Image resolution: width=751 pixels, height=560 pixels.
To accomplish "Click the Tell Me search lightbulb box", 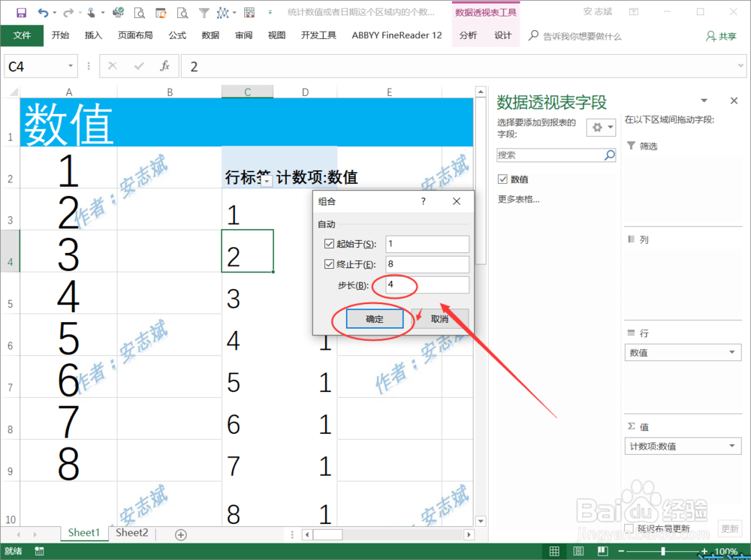I will [575, 36].
